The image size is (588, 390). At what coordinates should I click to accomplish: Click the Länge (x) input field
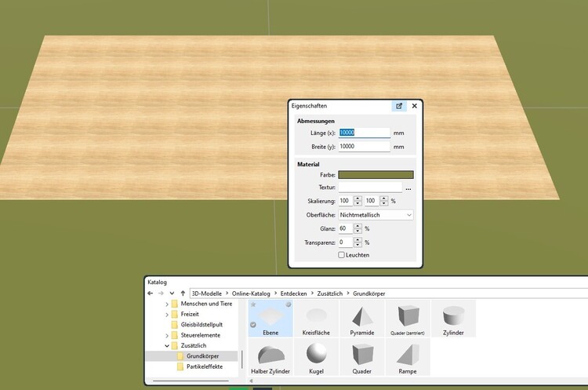pos(364,133)
